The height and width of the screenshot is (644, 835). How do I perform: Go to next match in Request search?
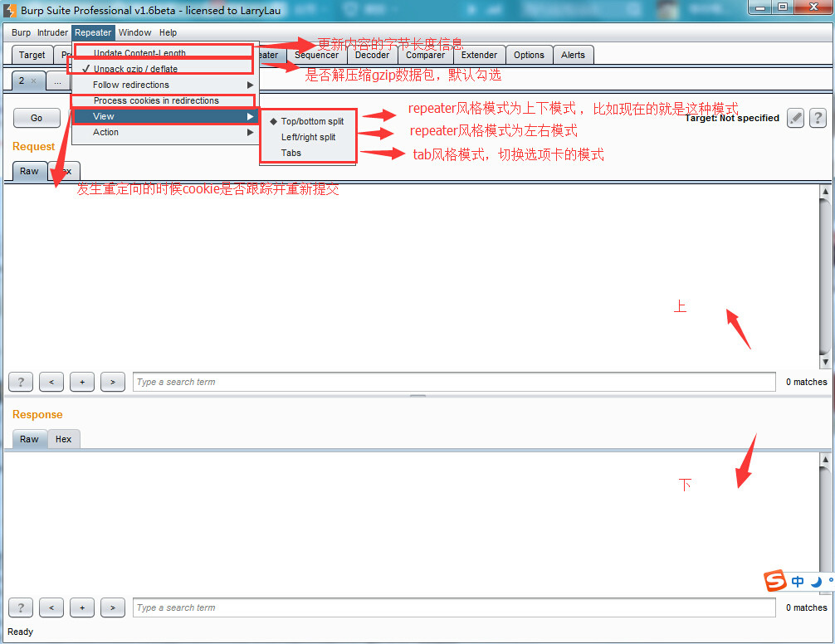click(113, 382)
